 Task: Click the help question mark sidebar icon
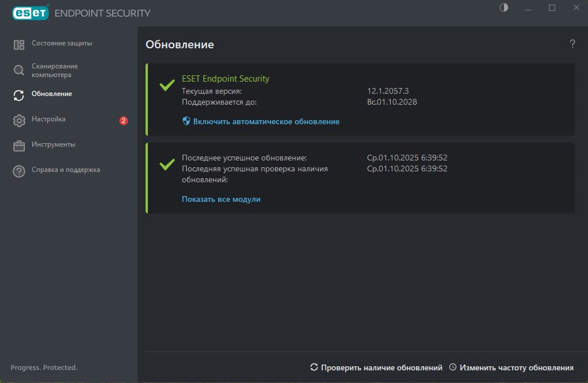click(x=19, y=171)
